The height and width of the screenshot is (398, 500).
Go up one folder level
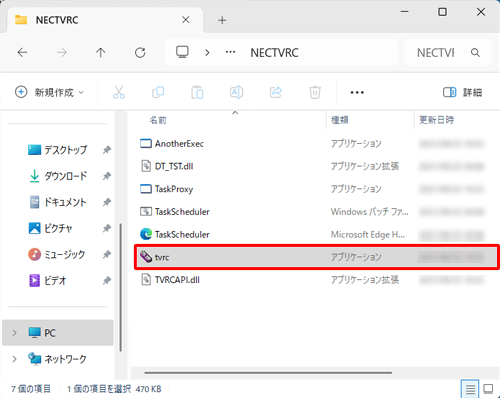[101, 52]
